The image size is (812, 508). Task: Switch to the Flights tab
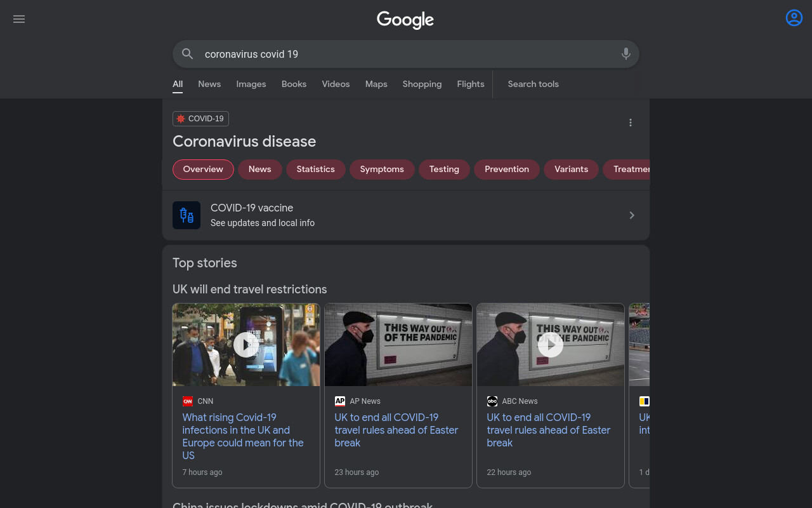(x=471, y=84)
